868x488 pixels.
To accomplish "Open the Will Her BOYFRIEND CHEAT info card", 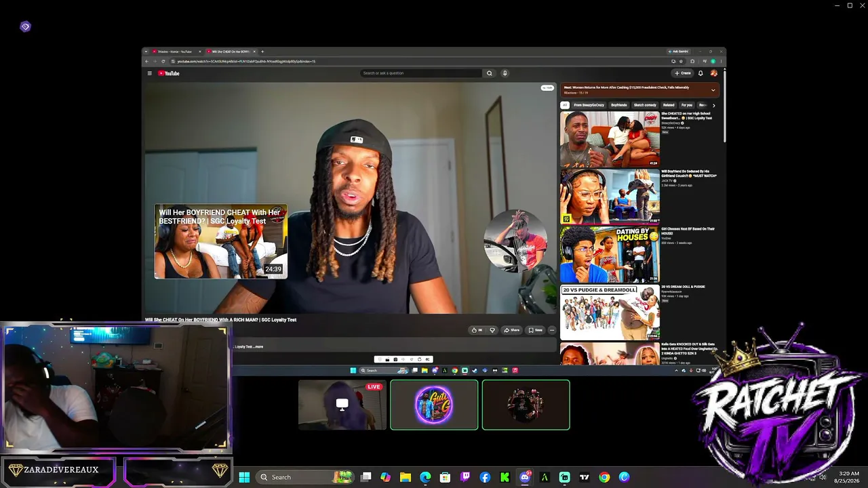I will (221, 242).
